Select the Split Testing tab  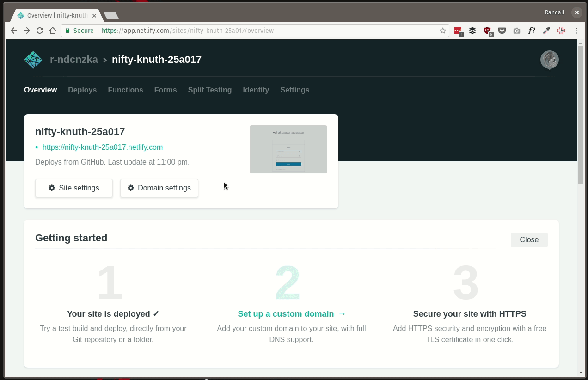209,90
